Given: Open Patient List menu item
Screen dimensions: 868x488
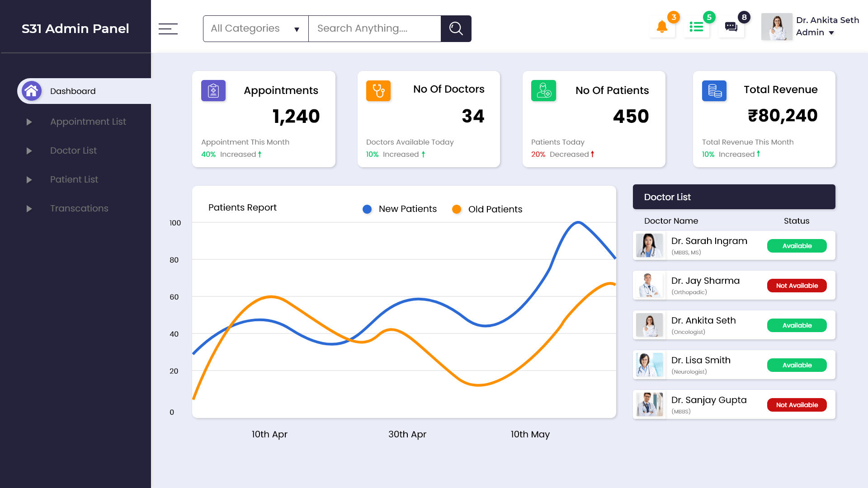Looking at the screenshot, I should 74,179.
